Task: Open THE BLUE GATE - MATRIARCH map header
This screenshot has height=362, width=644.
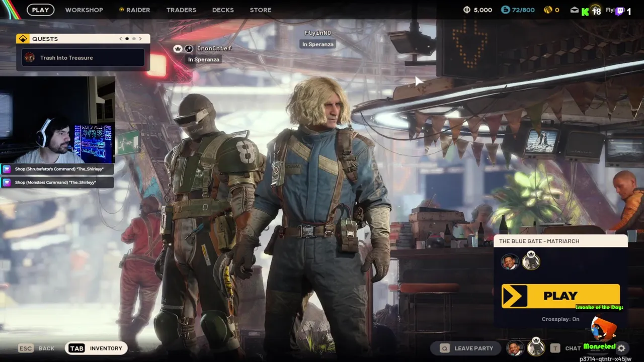Action: point(560,241)
